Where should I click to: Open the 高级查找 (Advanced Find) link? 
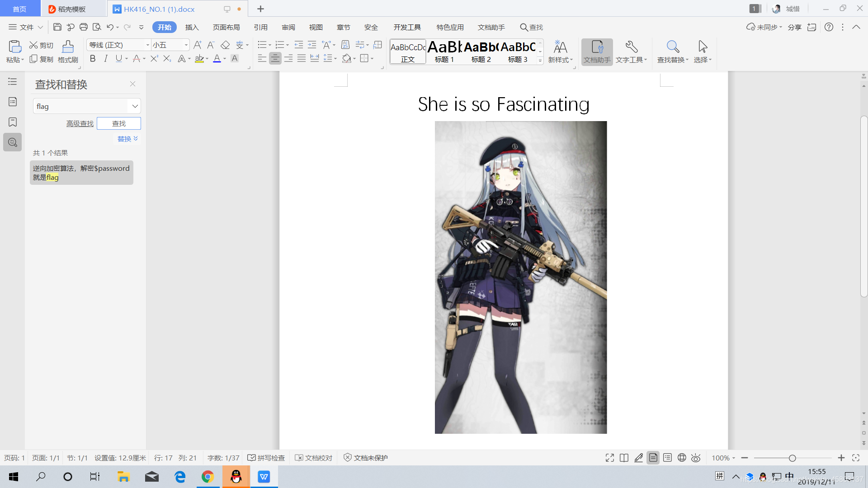(x=80, y=123)
